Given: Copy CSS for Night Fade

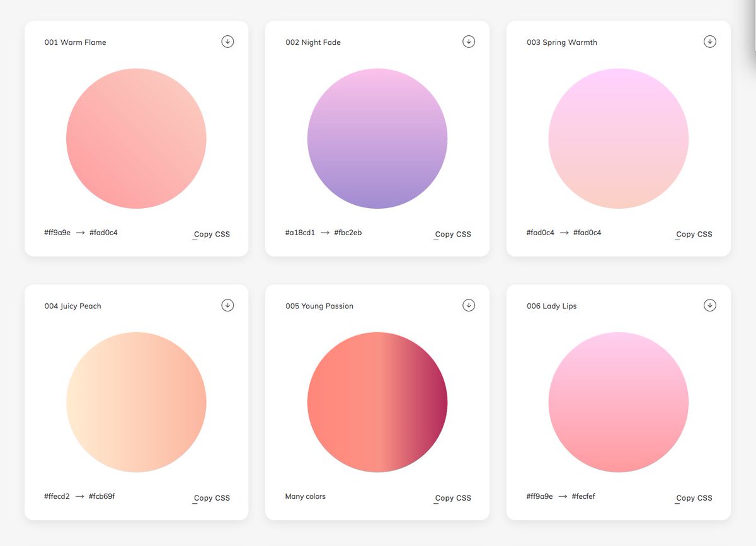Looking at the screenshot, I should click(453, 234).
